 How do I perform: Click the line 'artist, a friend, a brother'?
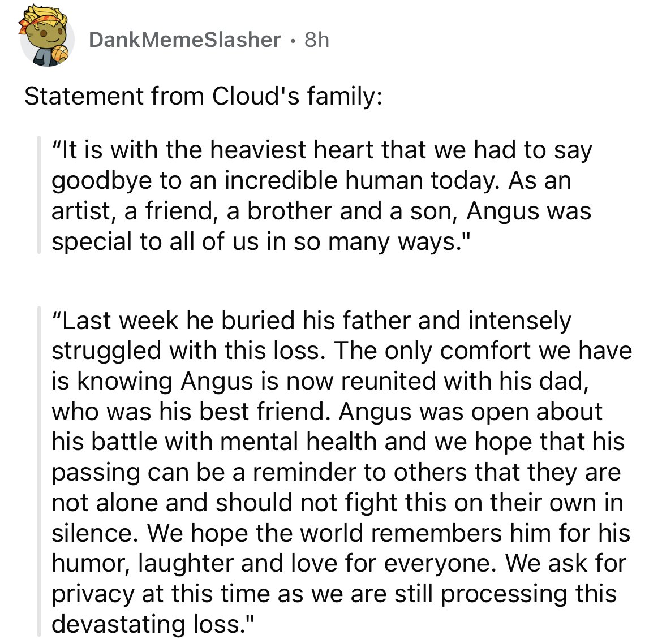tap(321, 211)
